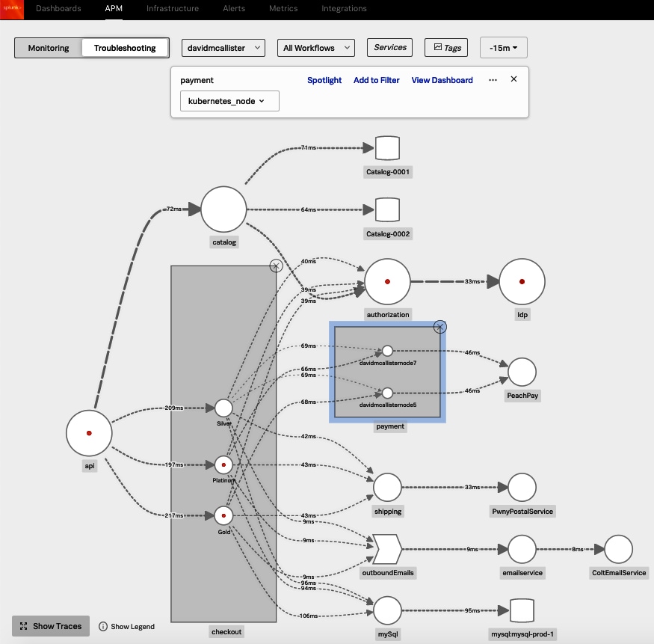This screenshot has width=654, height=644.
Task: Collapse the payment breakdown group
Action: point(440,327)
